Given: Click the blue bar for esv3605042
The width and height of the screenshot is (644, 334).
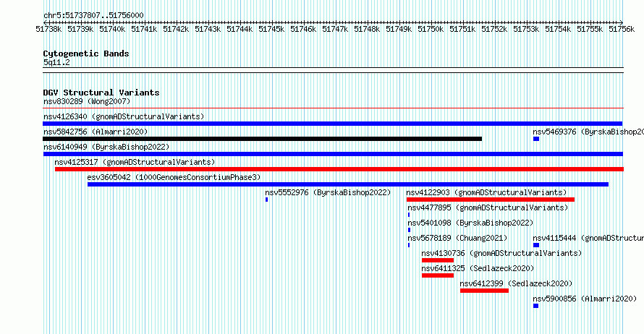Looking at the screenshot, I should (348, 184).
